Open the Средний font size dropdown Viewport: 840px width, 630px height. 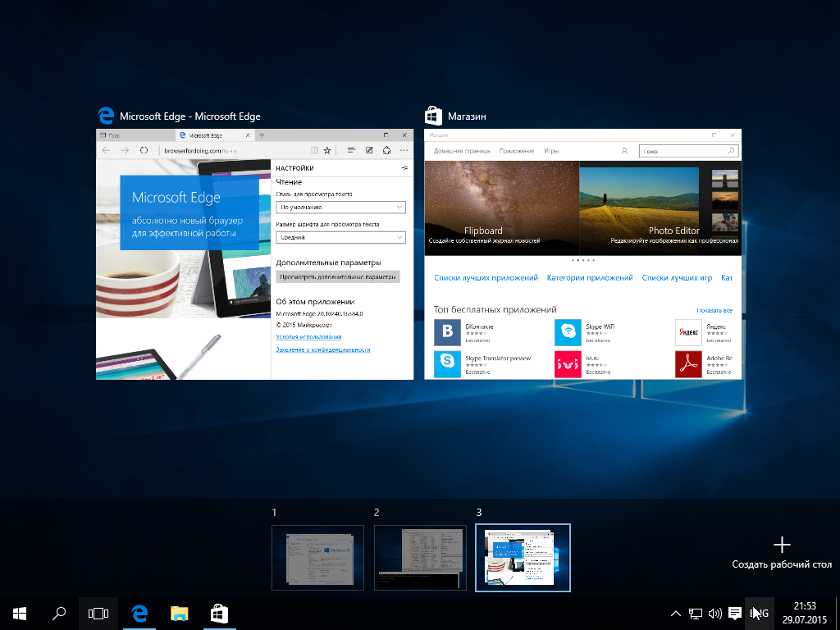click(340, 237)
